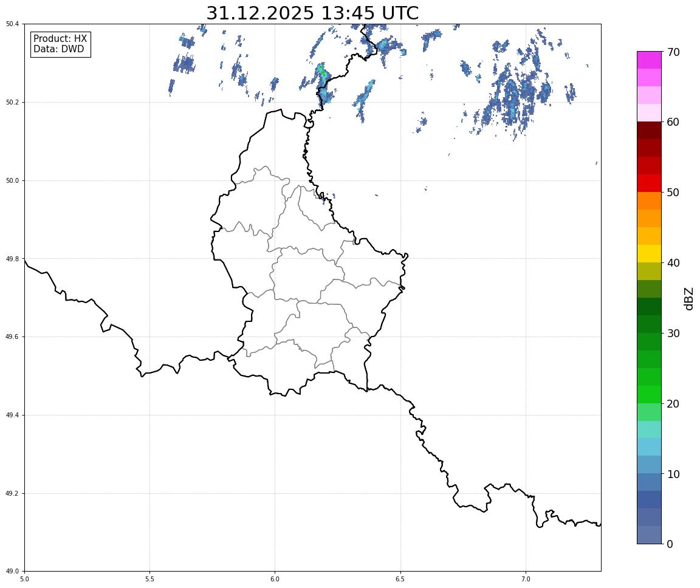Click the "Product: HX" label

[x=60, y=39]
